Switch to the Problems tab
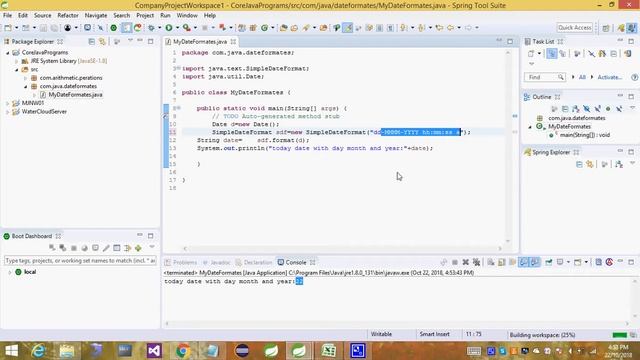Screen dimensions: 640x360 point(181,262)
